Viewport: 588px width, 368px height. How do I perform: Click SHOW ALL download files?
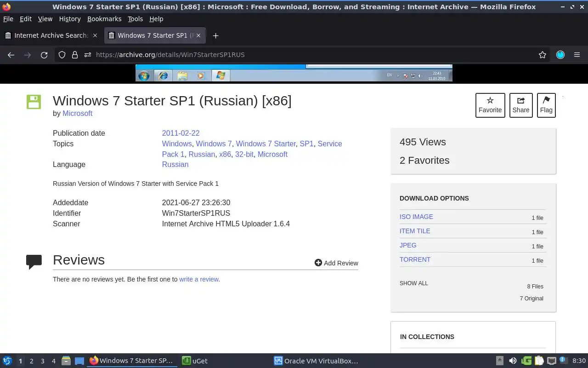tap(414, 283)
